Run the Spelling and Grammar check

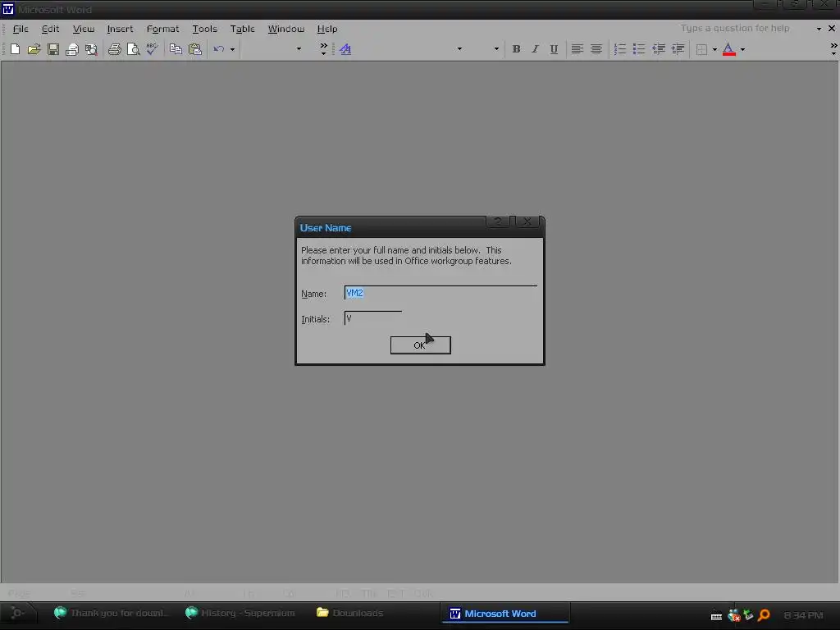152,49
